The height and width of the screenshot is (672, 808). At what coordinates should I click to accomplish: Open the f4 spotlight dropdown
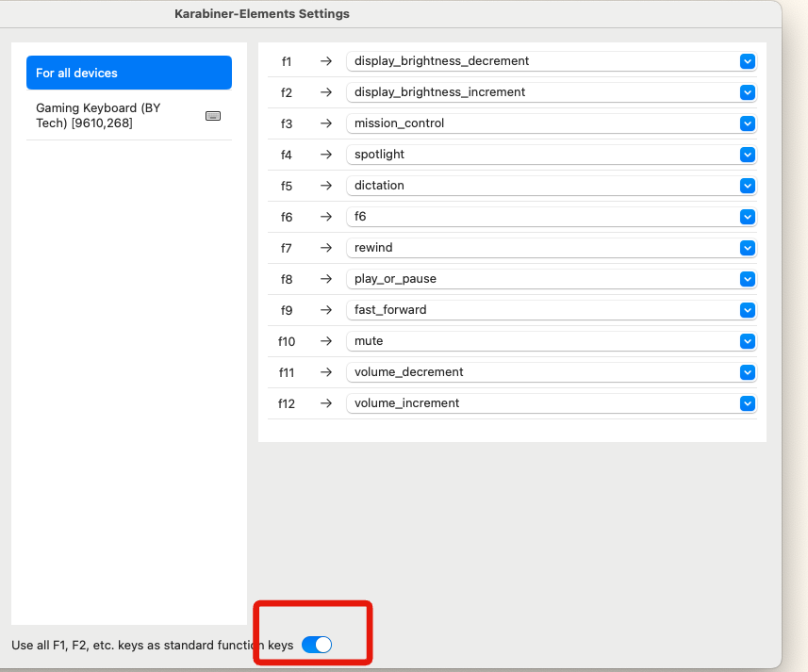click(x=552, y=155)
